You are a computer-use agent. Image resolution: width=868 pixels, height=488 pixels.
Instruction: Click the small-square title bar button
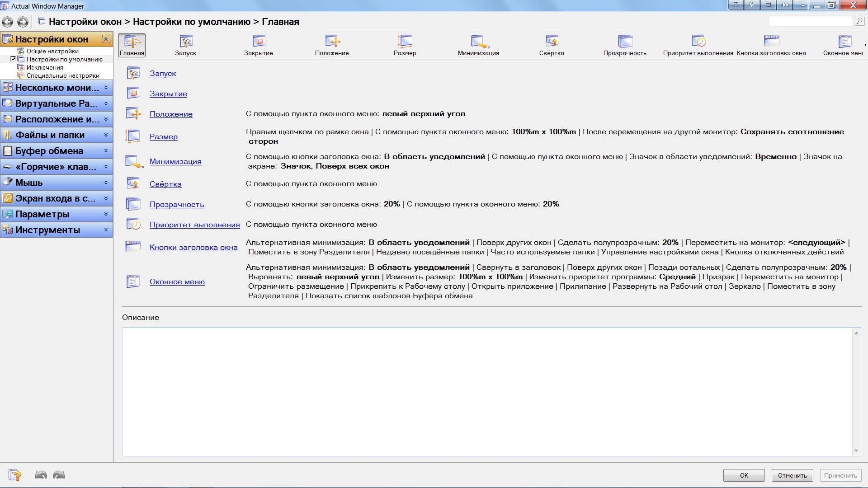click(801, 5)
